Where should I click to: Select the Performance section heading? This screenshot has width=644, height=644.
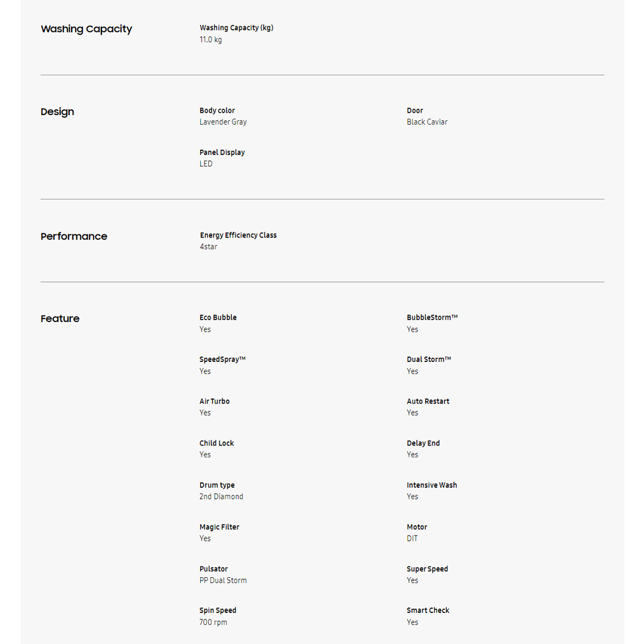74,237
